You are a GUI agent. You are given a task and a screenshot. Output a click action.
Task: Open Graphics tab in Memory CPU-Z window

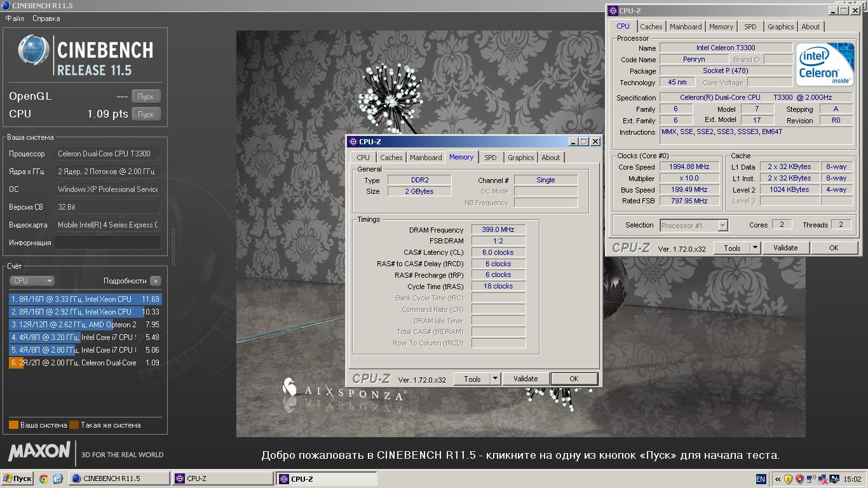[x=521, y=158]
